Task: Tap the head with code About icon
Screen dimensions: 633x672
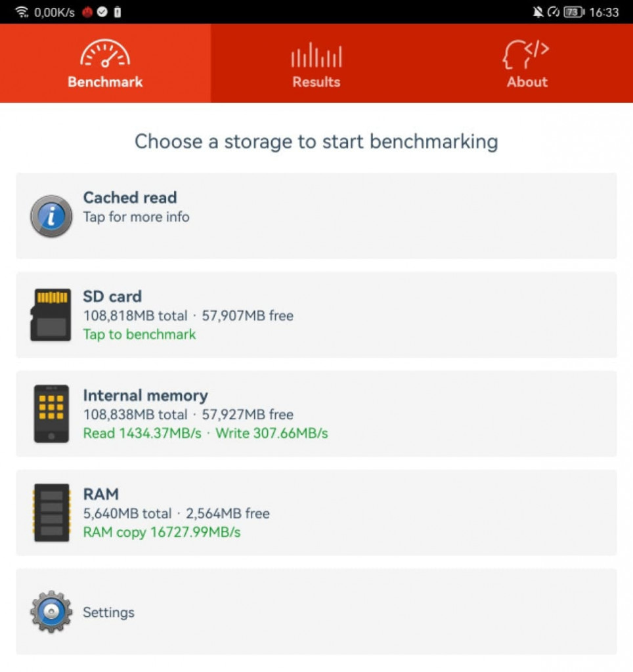Action: 526,54
